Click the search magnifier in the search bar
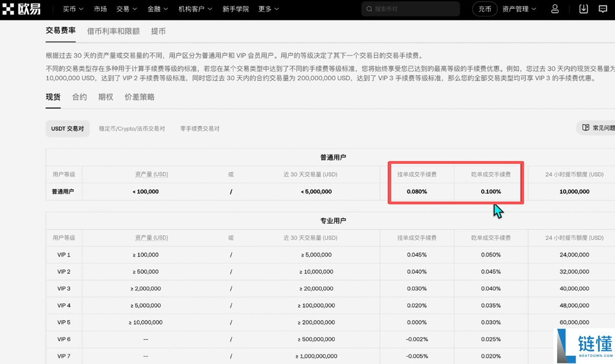Viewport: 615px width, 364px height. click(x=368, y=9)
